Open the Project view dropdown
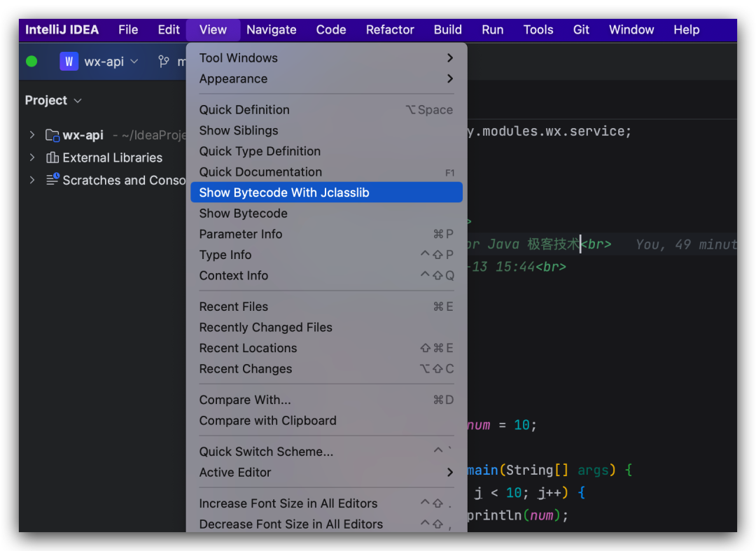 [x=53, y=100]
